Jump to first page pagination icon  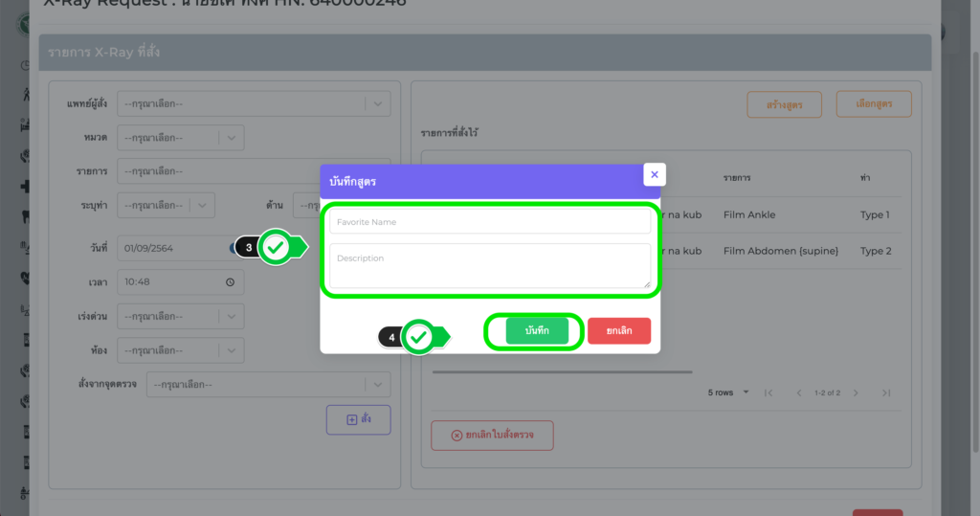[x=768, y=393]
